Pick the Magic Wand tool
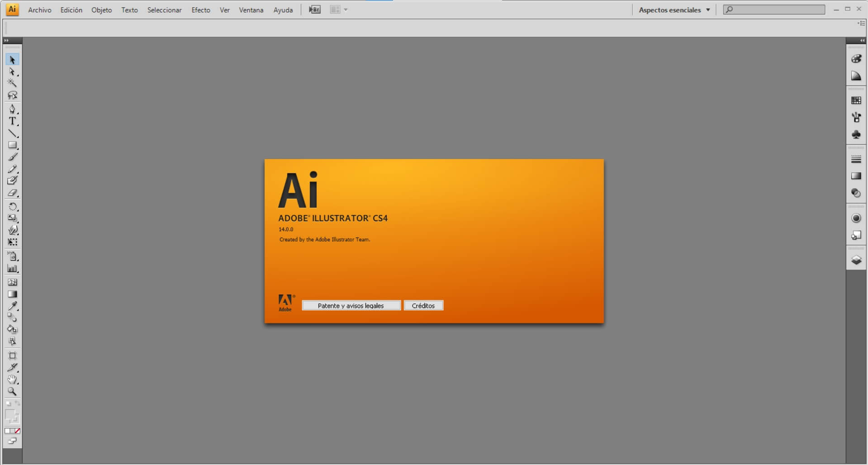 click(12, 83)
